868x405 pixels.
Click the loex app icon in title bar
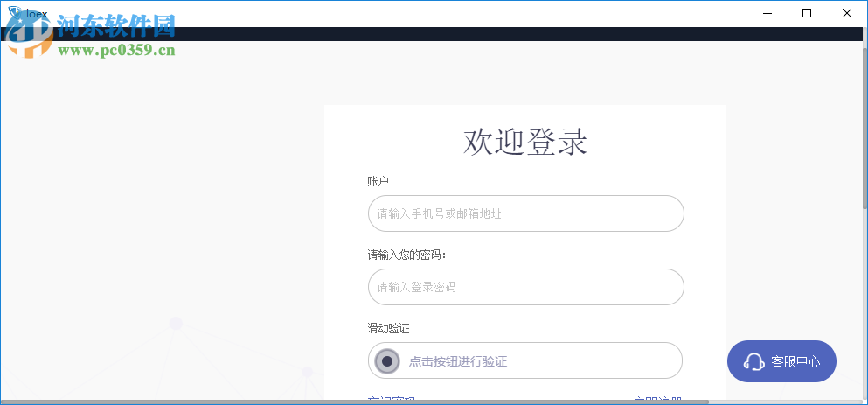[14, 13]
